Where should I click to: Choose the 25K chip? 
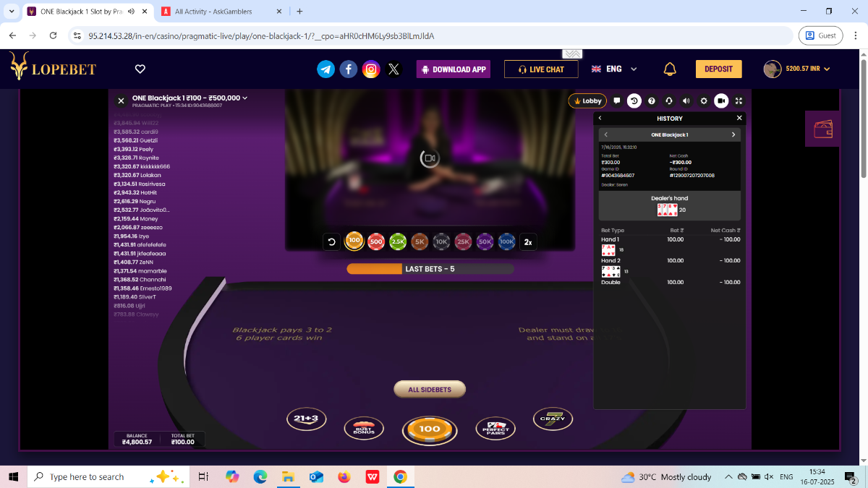(463, 242)
